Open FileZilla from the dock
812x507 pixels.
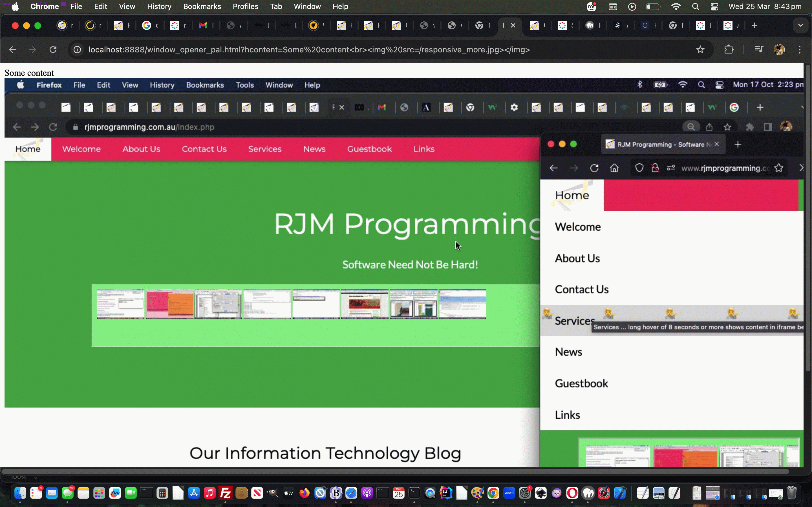[226, 493]
